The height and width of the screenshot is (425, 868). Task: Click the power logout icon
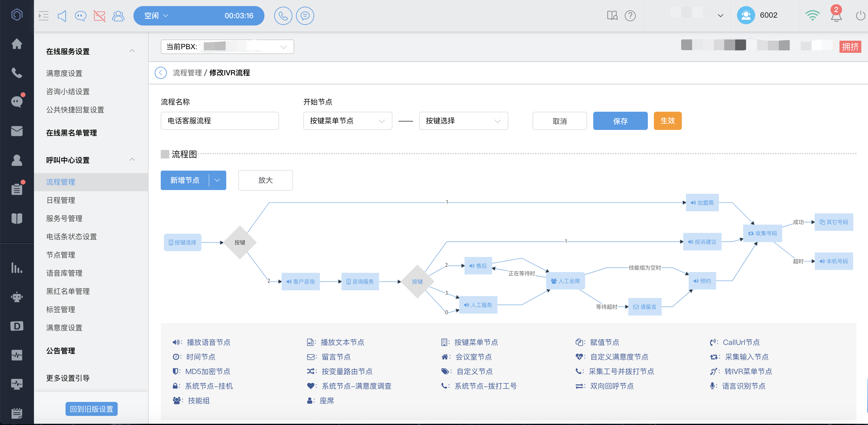[x=860, y=15]
